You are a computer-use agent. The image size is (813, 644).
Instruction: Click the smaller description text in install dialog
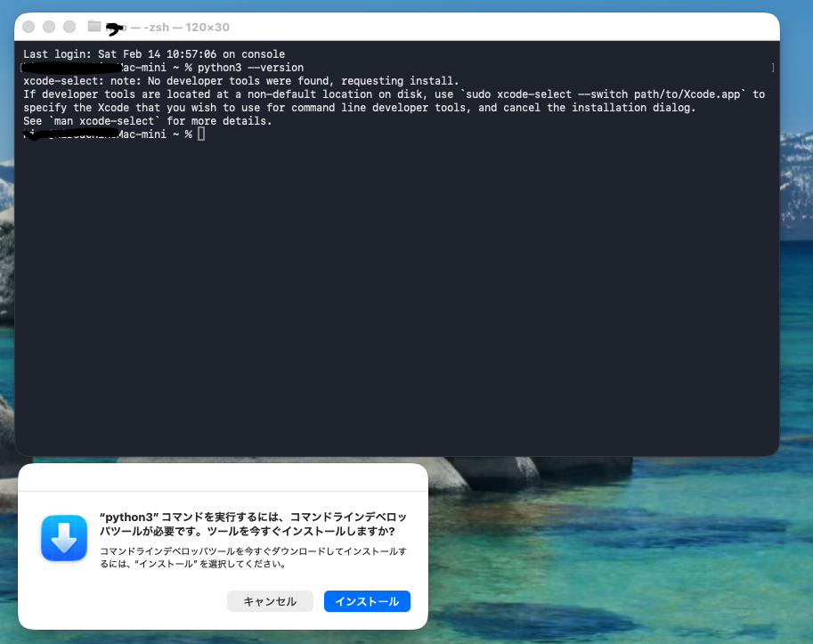[253, 558]
